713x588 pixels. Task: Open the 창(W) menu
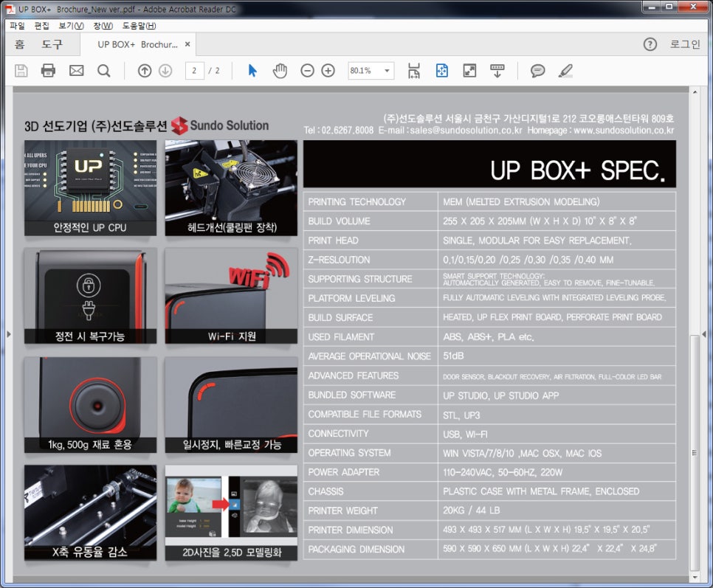coord(103,26)
